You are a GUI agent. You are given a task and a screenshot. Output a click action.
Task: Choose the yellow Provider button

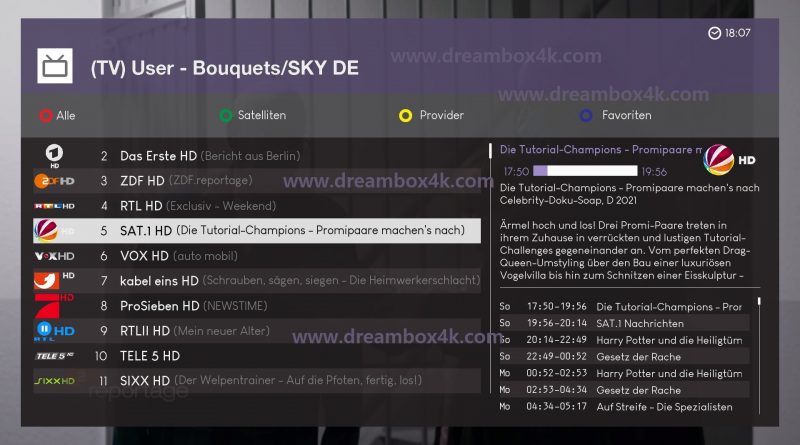(431, 115)
